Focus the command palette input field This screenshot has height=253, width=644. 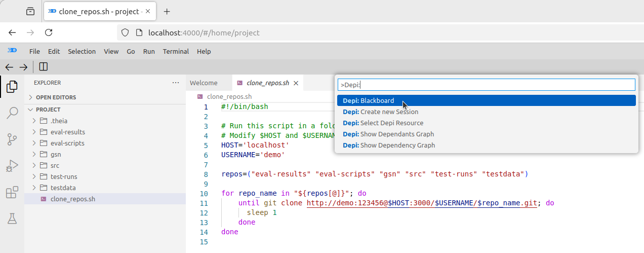(x=486, y=85)
